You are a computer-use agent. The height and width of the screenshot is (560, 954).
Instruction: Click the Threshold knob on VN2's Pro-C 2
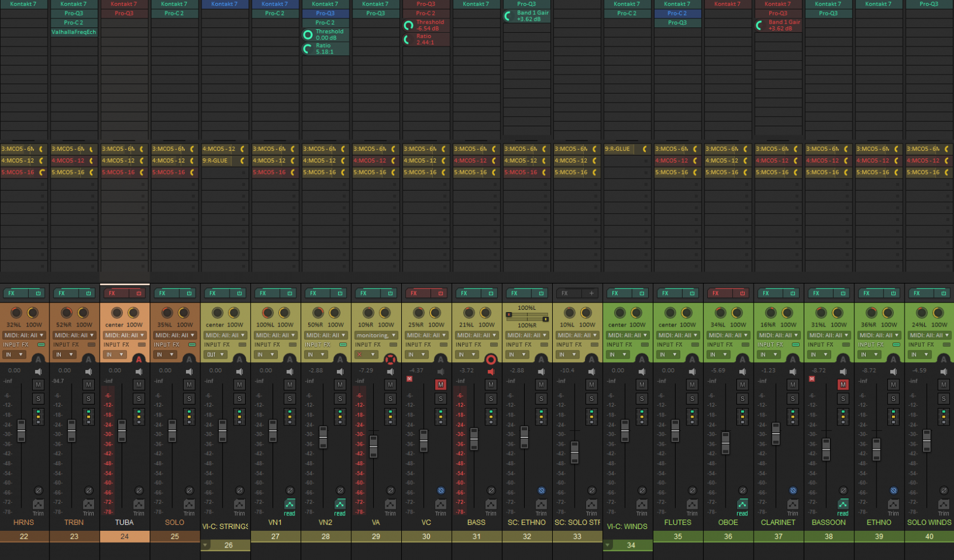[308, 34]
